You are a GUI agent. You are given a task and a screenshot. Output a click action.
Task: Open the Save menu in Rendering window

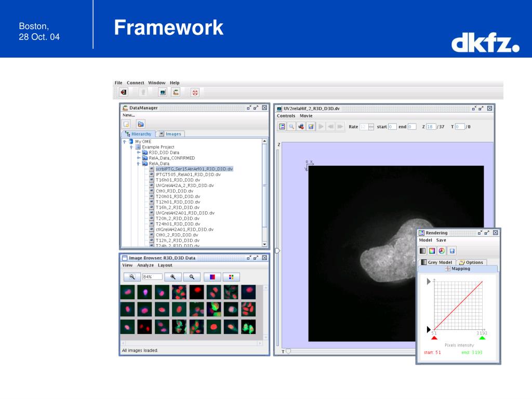click(x=441, y=240)
